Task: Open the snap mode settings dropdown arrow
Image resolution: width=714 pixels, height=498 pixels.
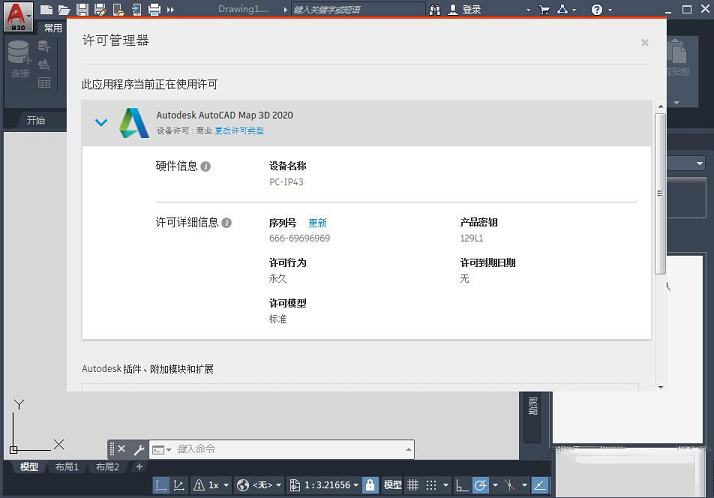Action: coord(445,486)
